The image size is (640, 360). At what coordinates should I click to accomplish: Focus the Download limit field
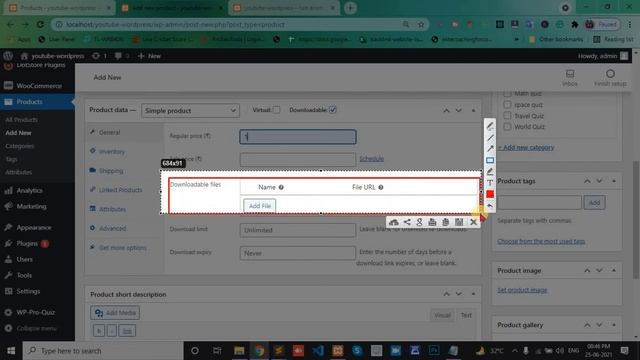coord(298,230)
